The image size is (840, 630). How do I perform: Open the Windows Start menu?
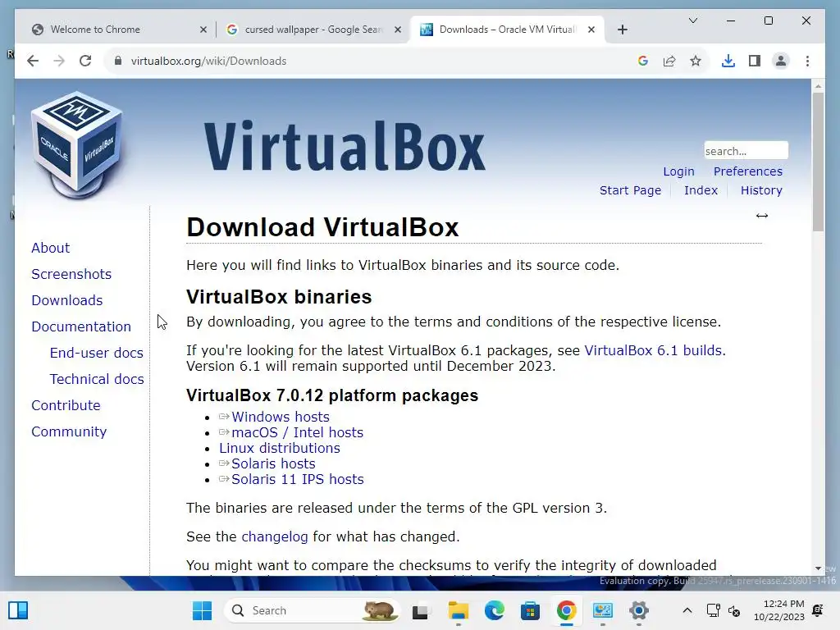click(202, 610)
